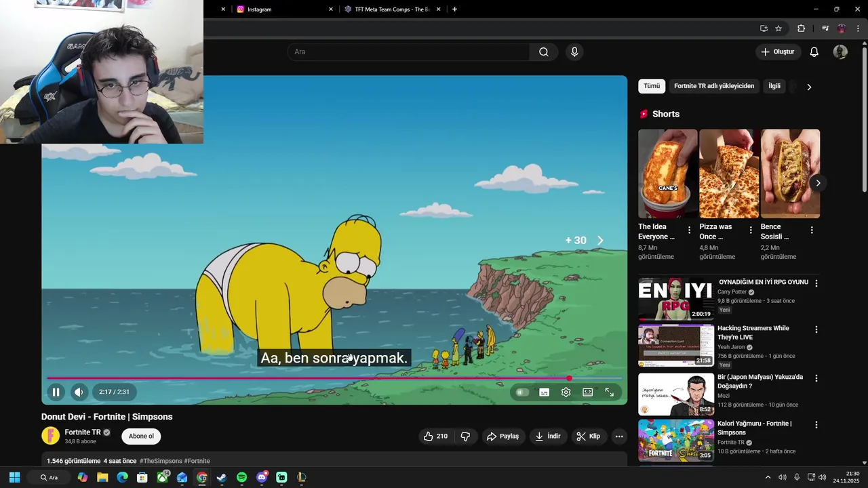The width and height of the screenshot is (868, 488).
Task: Open more actions menu below video
Action: tap(619, 436)
